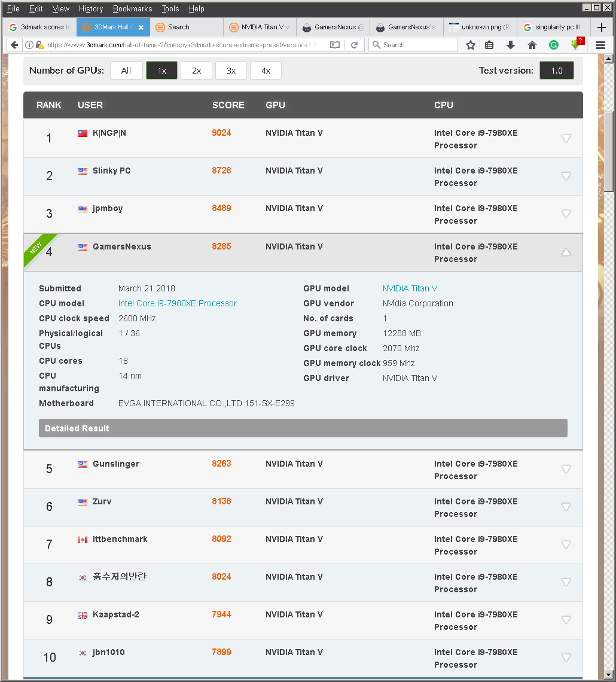Open the hamburger menu icon

point(600,45)
